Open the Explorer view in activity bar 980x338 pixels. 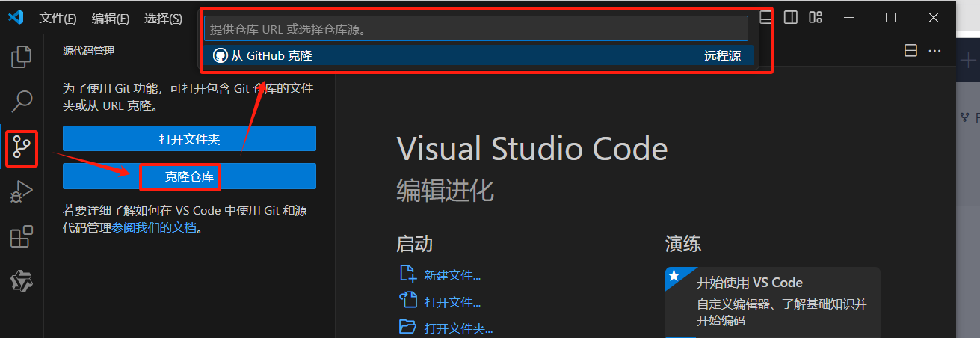[22, 56]
